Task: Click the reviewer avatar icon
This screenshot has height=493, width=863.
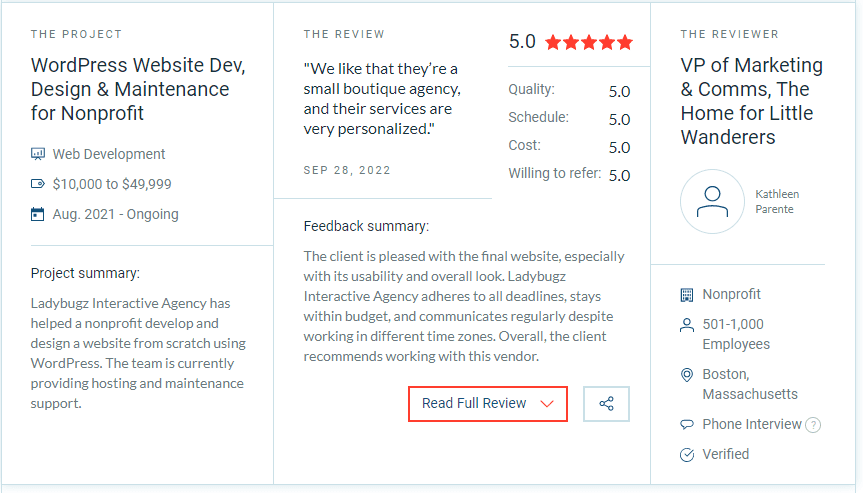Action: pyautogui.click(x=712, y=201)
